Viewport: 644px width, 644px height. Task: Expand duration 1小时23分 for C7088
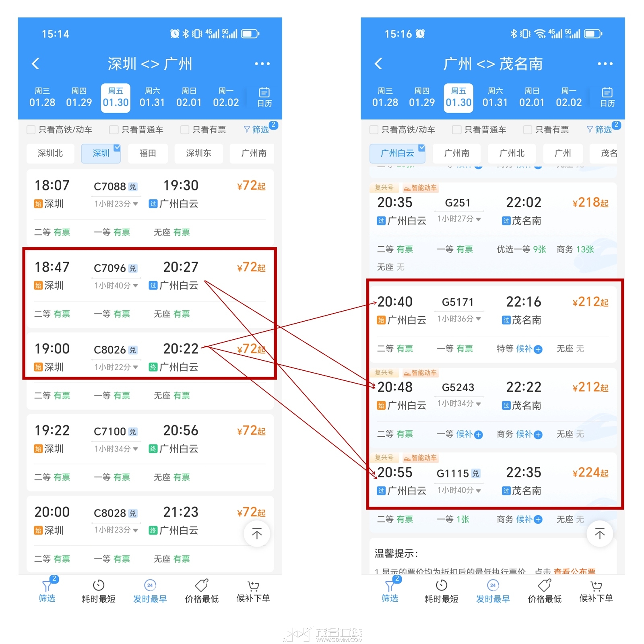tap(116, 204)
